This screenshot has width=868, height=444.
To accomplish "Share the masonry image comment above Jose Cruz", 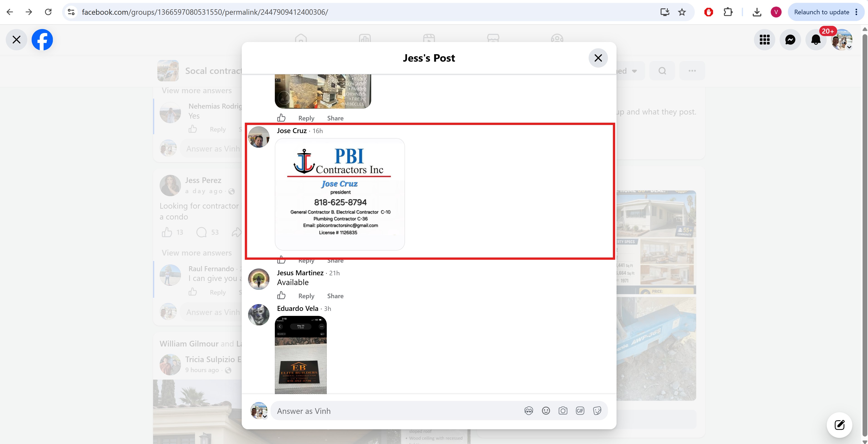I will pyautogui.click(x=335, y=118).
